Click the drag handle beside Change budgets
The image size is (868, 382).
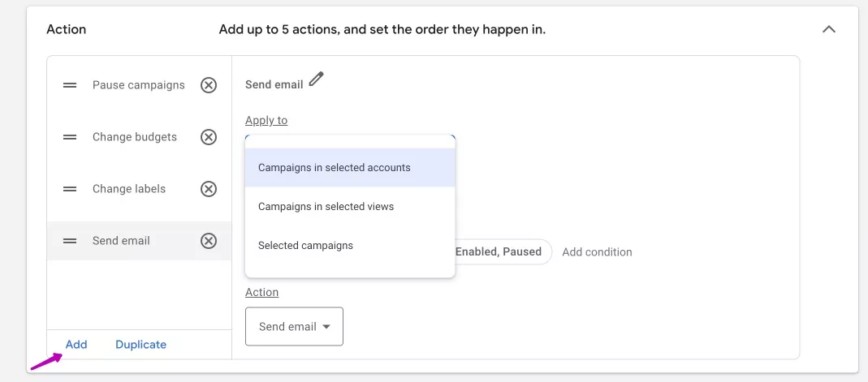tap(70, 137)
